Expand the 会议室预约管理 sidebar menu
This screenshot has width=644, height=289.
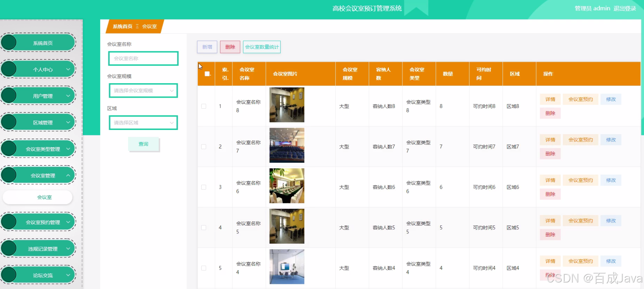(38, 222)
